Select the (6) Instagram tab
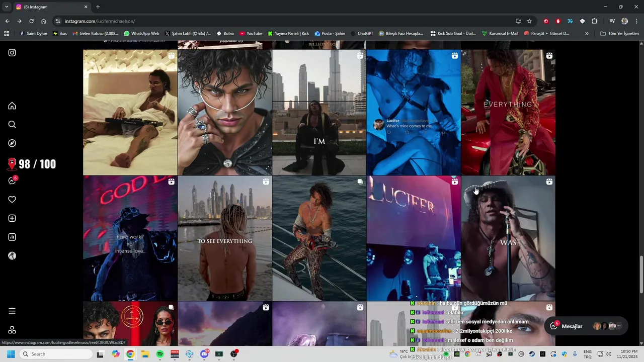 [x=52, y=7]
